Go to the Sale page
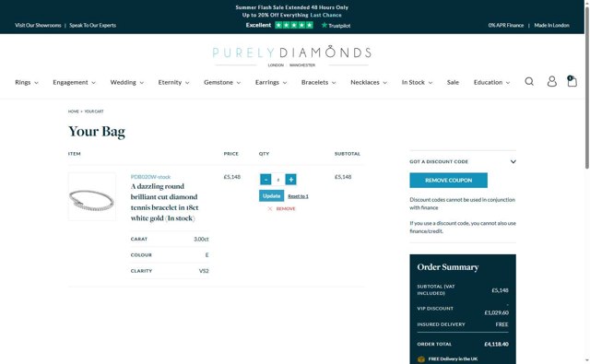Image resolution: width=590 pixels, height=364 pixels. 453,82
